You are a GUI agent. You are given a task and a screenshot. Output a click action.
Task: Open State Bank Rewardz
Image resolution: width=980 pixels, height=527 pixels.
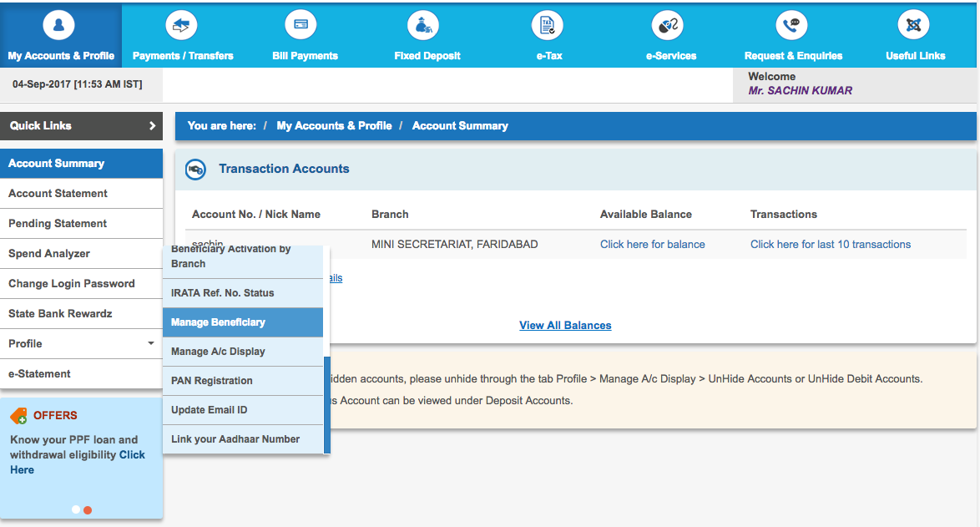coord(81,314)
